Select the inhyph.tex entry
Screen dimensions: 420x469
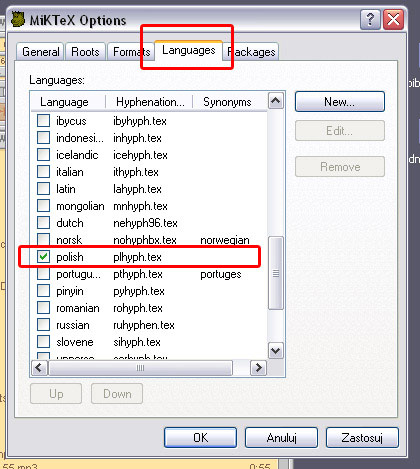pyautogui.click(x=137, y=138)
